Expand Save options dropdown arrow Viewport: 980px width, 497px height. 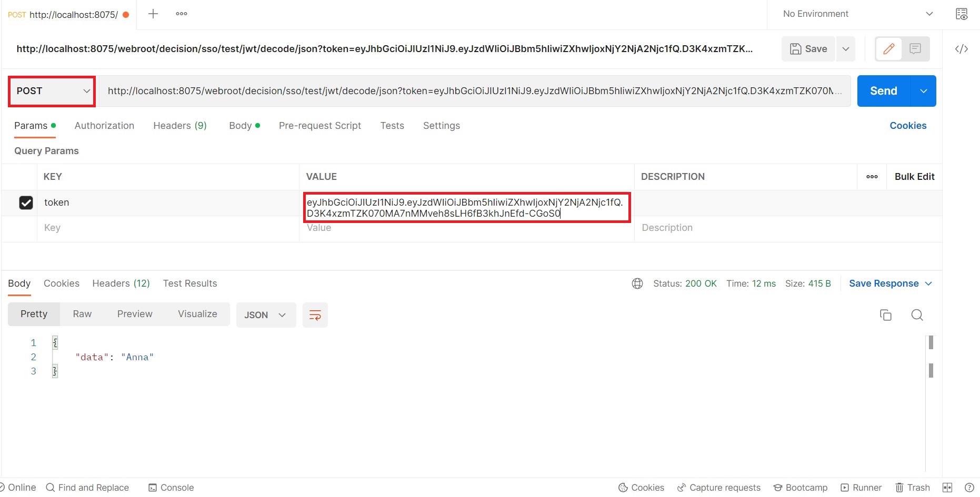pyautogui.click(x=846, y=49)
